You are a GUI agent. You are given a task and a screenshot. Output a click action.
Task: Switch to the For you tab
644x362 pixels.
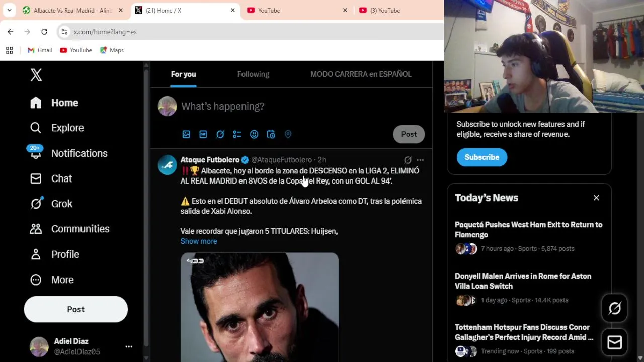[183, 74]
